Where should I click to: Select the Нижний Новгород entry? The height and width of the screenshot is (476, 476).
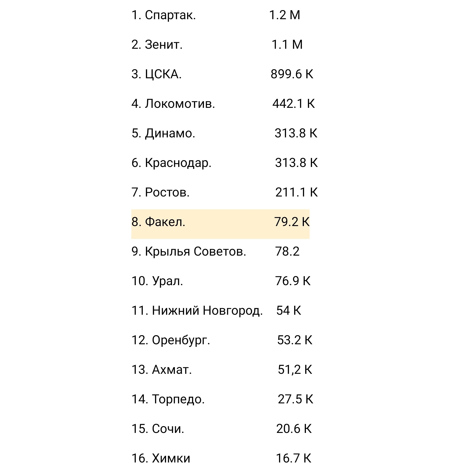(x=207, y=311)
